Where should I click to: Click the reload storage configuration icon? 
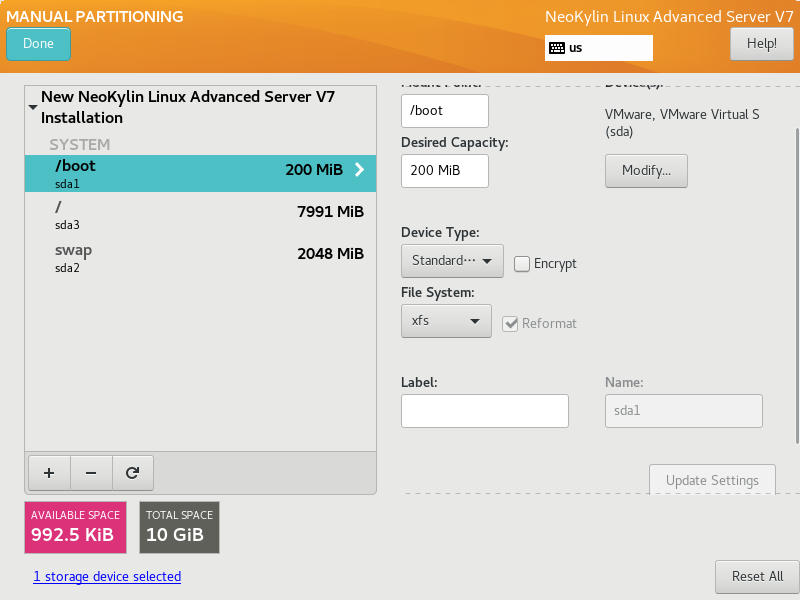click(133, 473)
